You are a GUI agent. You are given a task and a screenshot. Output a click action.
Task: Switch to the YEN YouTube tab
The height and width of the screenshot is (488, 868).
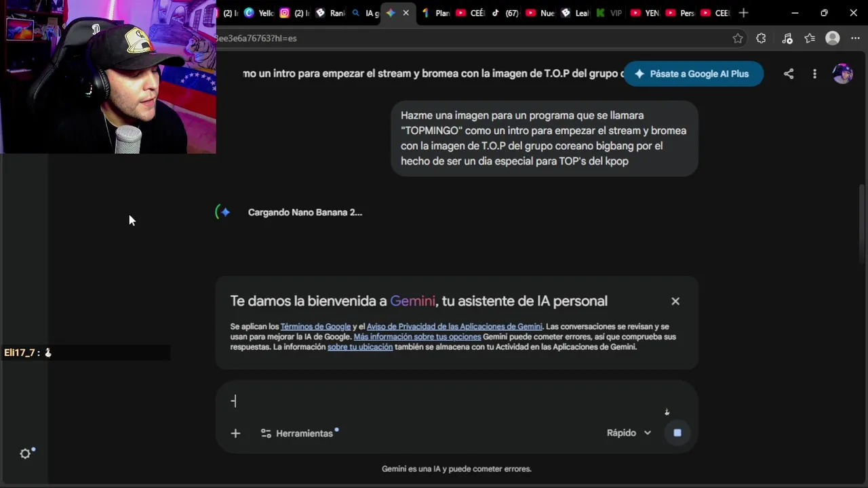[645, 13]
